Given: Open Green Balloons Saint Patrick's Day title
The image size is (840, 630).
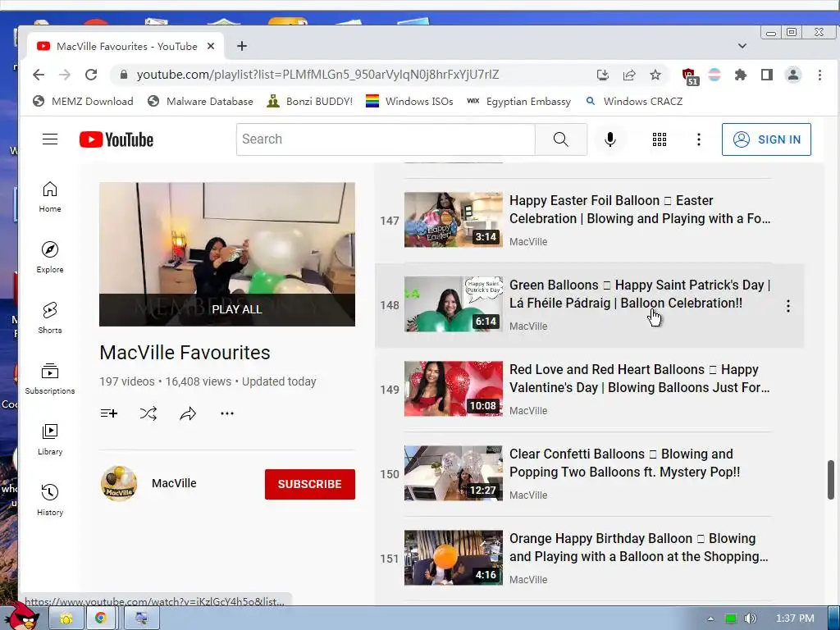Looking at the screenshot, I should [640, 294].
